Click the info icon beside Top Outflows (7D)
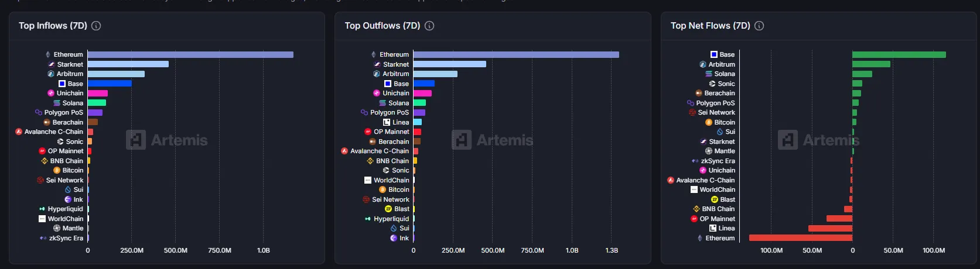This screenshot has width=980, height=269. point(429,26)
